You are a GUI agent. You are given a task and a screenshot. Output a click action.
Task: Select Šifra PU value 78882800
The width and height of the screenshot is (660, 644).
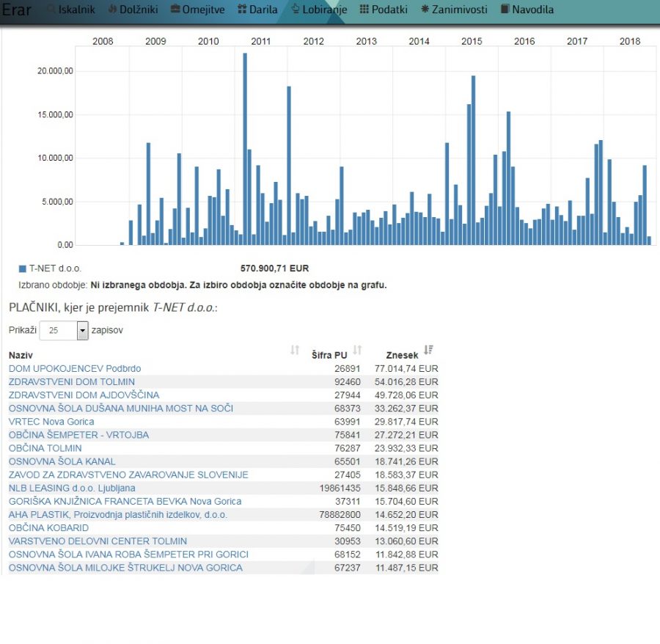(340, 515)
